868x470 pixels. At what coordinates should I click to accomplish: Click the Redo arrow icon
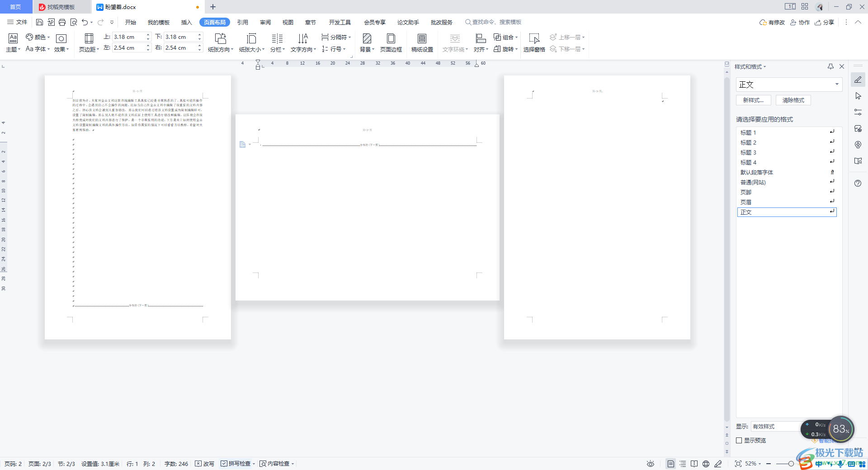pyautogui.click(x=100, y=22)
